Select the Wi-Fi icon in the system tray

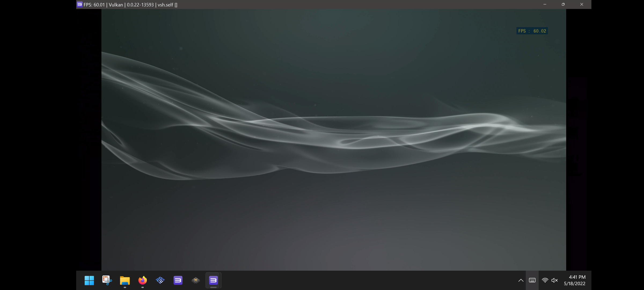pyautogui.click(x=545, y=280)
